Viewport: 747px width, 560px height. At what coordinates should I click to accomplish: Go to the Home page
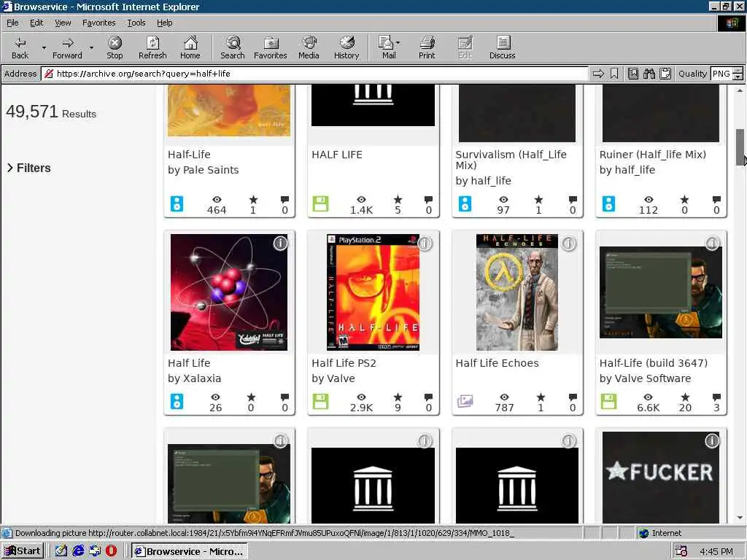point(190,47)
